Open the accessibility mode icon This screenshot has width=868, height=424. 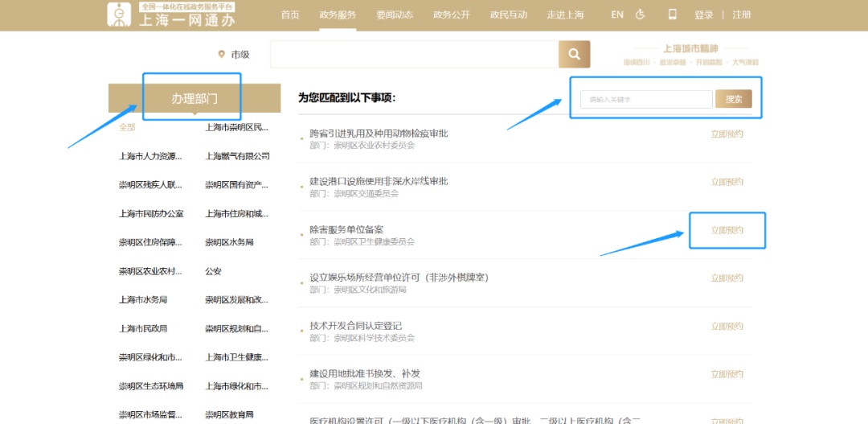point(640,14)
